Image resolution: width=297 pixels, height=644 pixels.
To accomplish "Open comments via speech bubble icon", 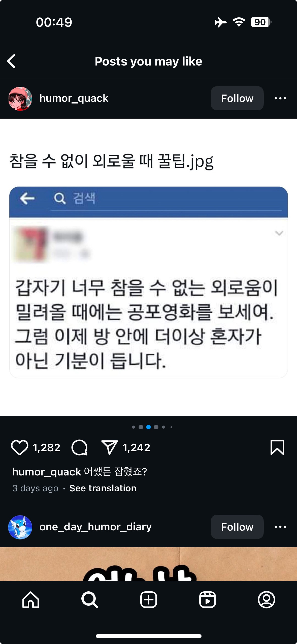I will 79,447.
